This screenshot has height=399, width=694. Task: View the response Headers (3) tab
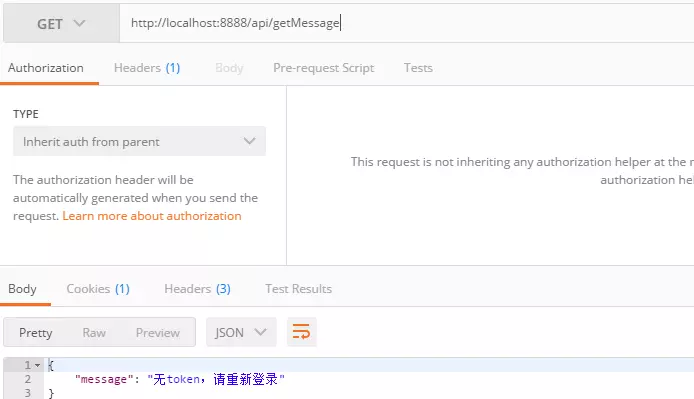197,289
